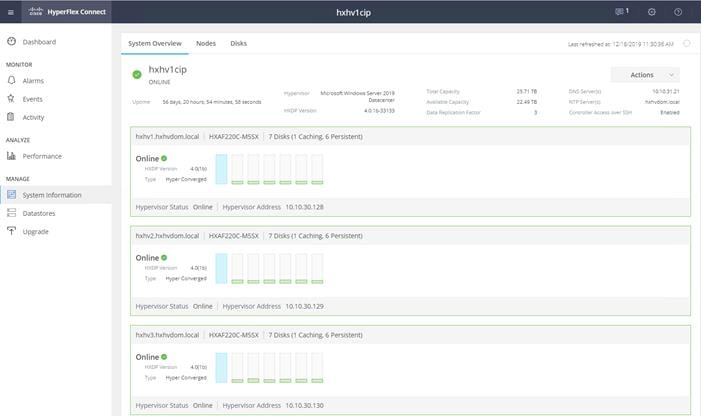The height and width of the screenshot is (416, 701).
Task: Open Upgrade under Manage
Action: [x=35, y=231]
